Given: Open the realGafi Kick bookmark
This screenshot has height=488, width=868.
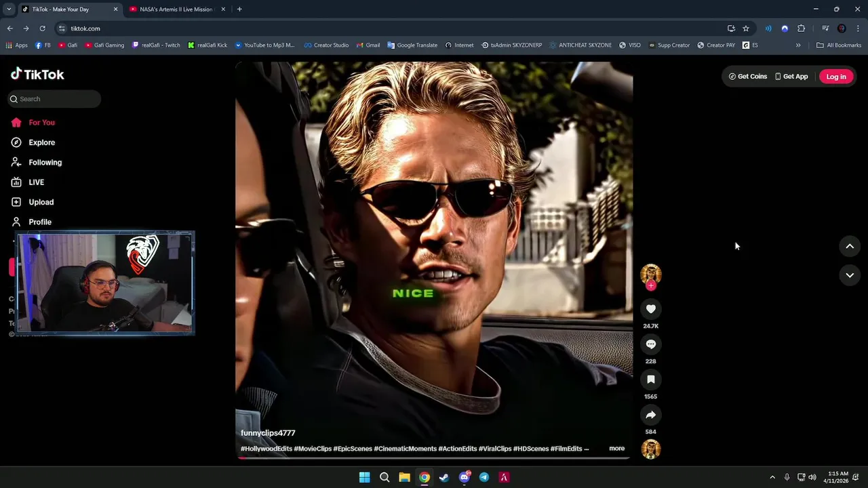Looking at the screenshot, I should 208,45.
